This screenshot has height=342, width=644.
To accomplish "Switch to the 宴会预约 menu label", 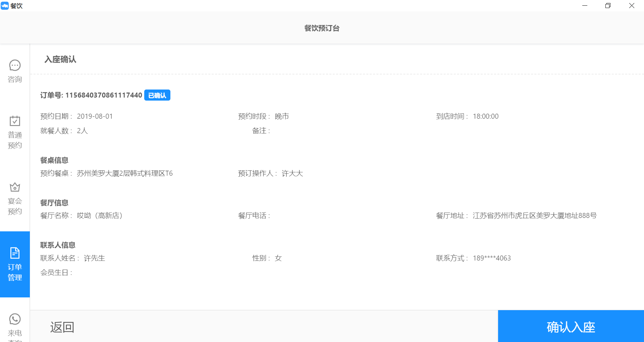I will click(15, 206).
